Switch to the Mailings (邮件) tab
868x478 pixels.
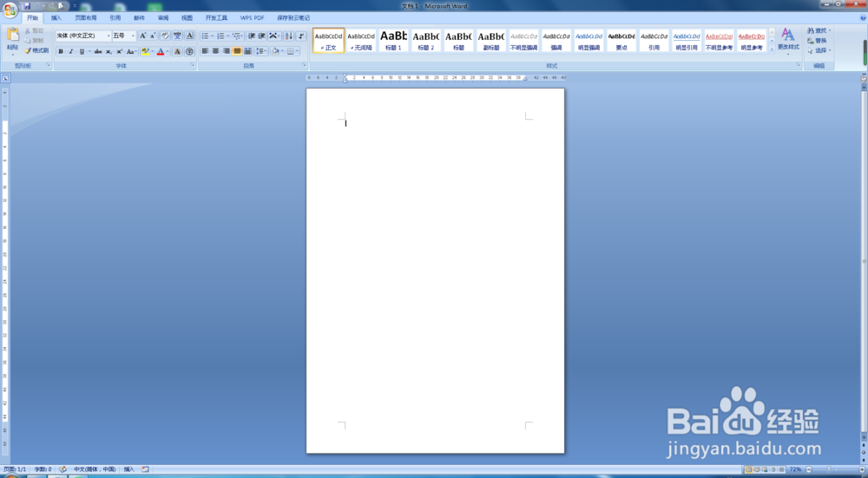139,18
